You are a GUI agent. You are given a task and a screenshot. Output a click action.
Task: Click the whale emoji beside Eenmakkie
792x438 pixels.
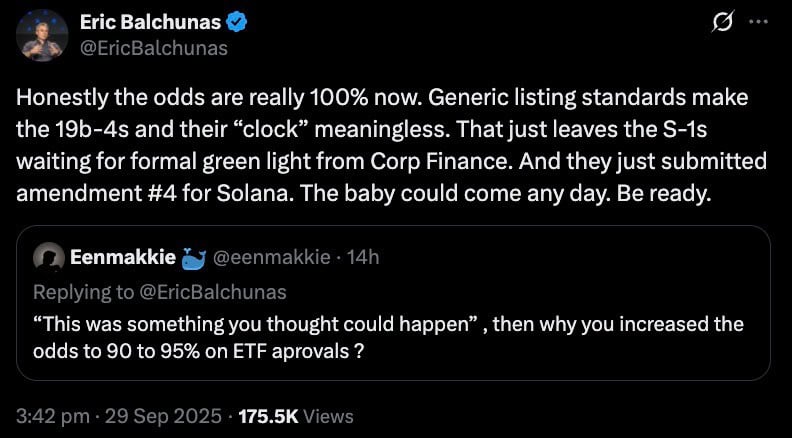pyautogui.click(x=191, y=257)
